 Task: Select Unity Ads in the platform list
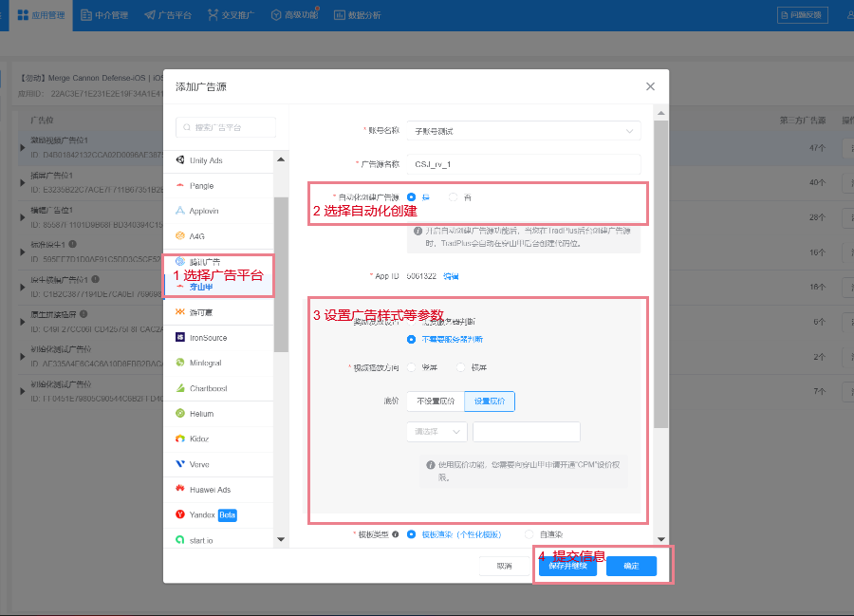[206, 160]
